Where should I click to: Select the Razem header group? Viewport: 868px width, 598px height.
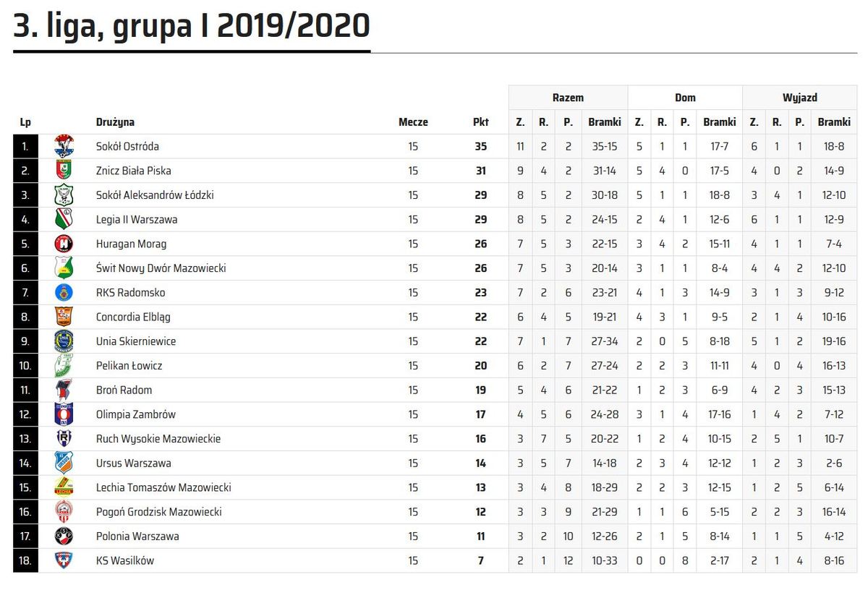tap(568, 98)
